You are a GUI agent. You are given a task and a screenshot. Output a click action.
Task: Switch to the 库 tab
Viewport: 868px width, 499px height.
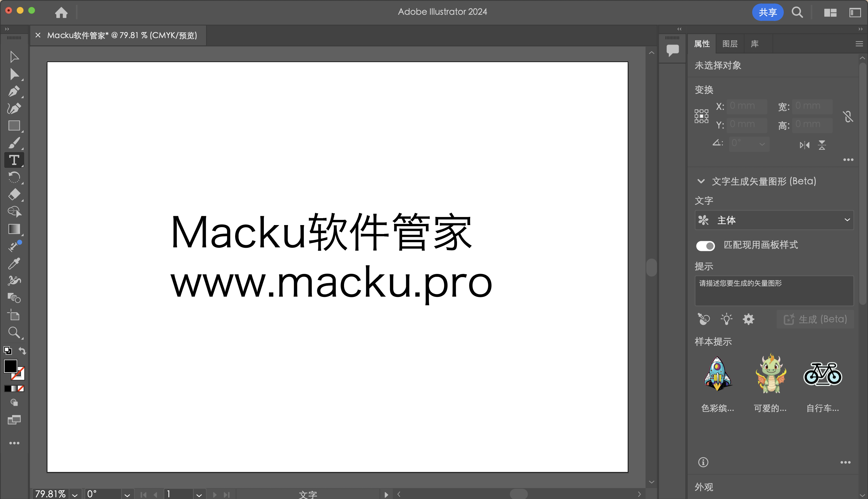click(754, 44)
